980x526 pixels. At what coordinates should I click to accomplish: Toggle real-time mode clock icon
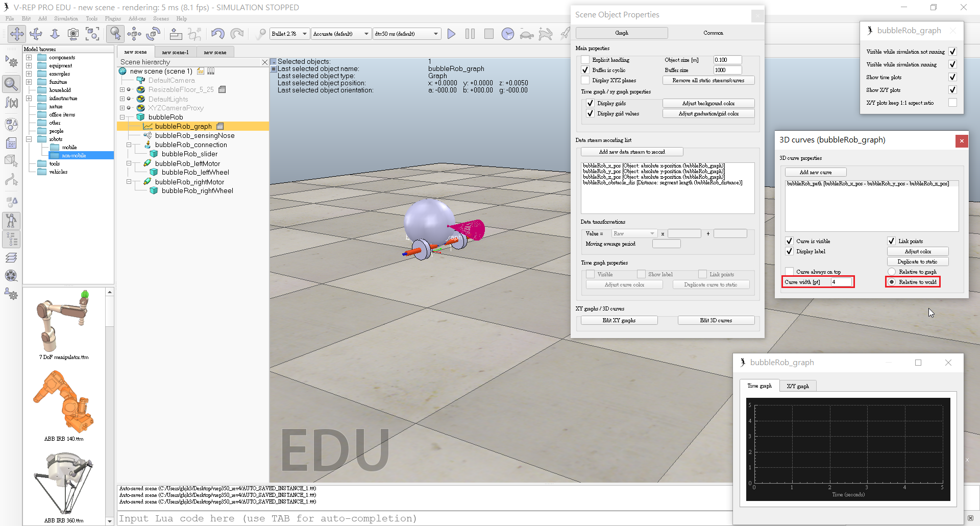click(508, 34)
